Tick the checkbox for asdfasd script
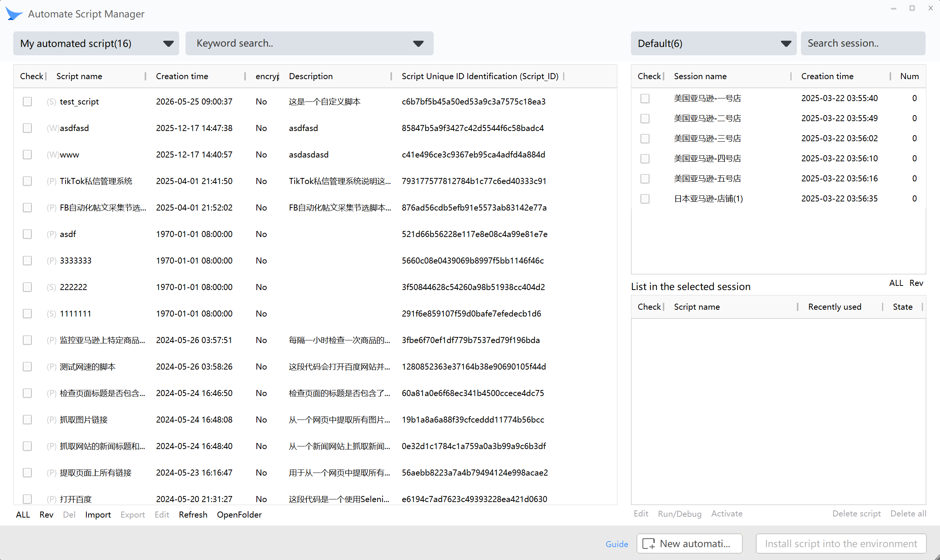The width and height of the screenshot is (940, 560). (x=27, y=128)
